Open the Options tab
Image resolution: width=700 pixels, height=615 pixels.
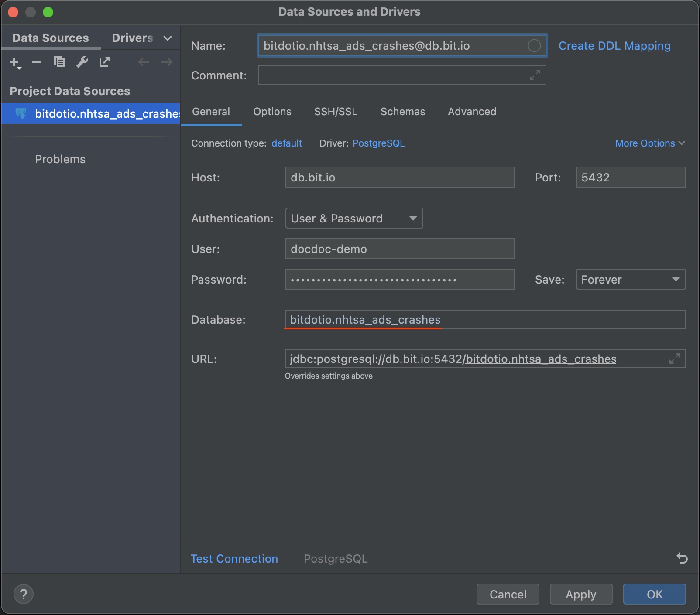pos(272,112)
